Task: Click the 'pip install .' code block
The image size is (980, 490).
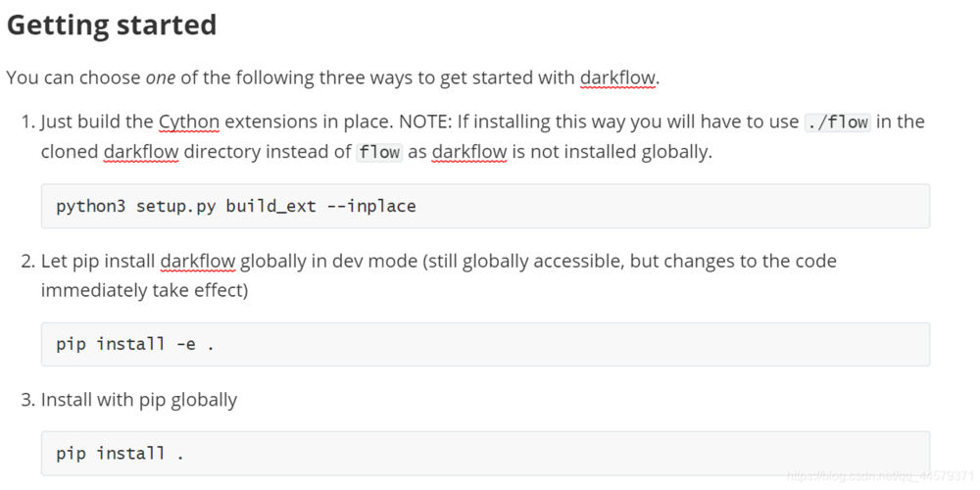Action: click(x=486, y=453)
